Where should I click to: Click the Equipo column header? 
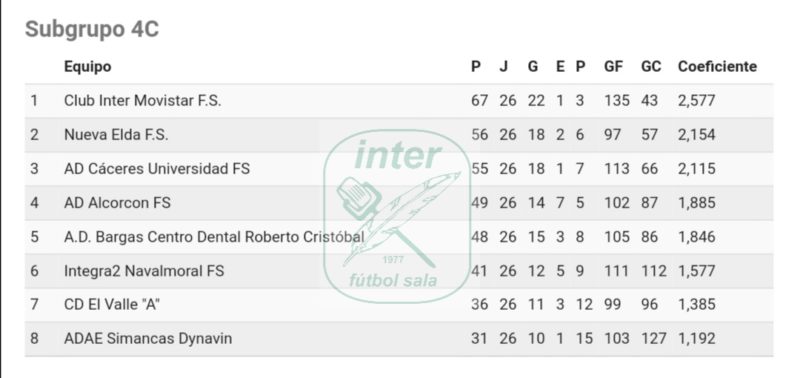pos(87,67)
